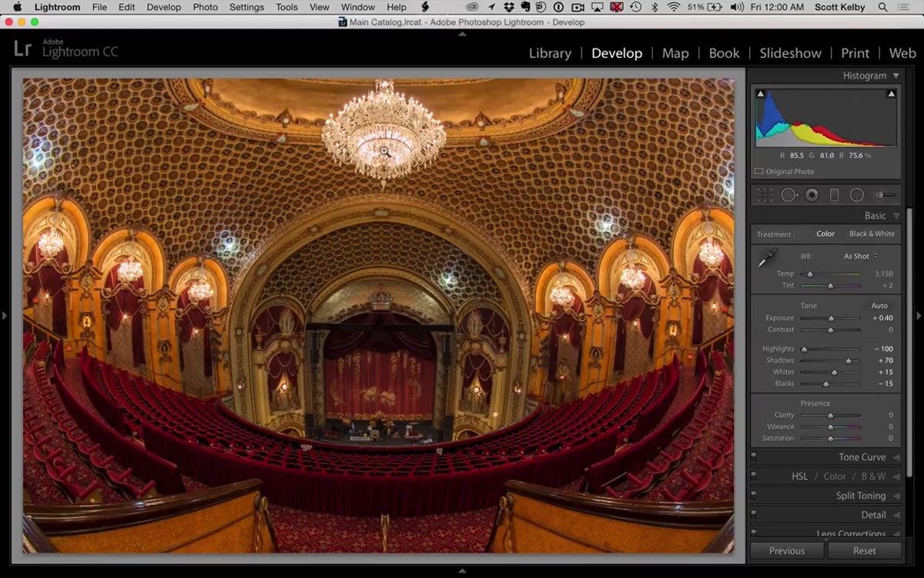
Task: Click the Auto tone button
Action: (x=879, y=306)
